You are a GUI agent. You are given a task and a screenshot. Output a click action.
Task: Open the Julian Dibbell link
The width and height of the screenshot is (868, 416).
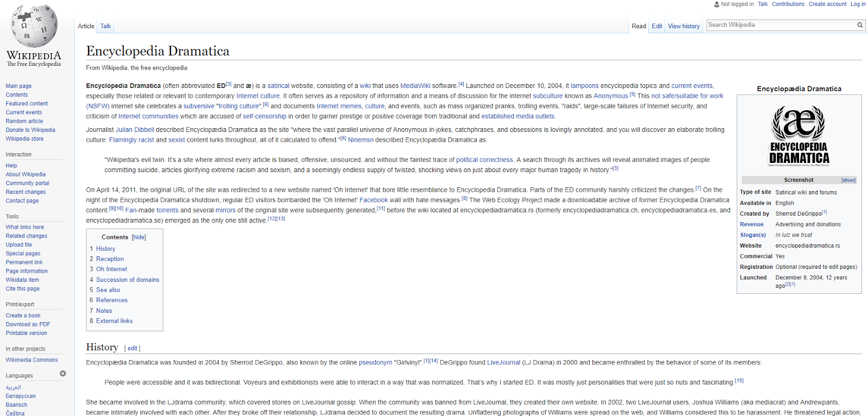[x=135, y=130]
